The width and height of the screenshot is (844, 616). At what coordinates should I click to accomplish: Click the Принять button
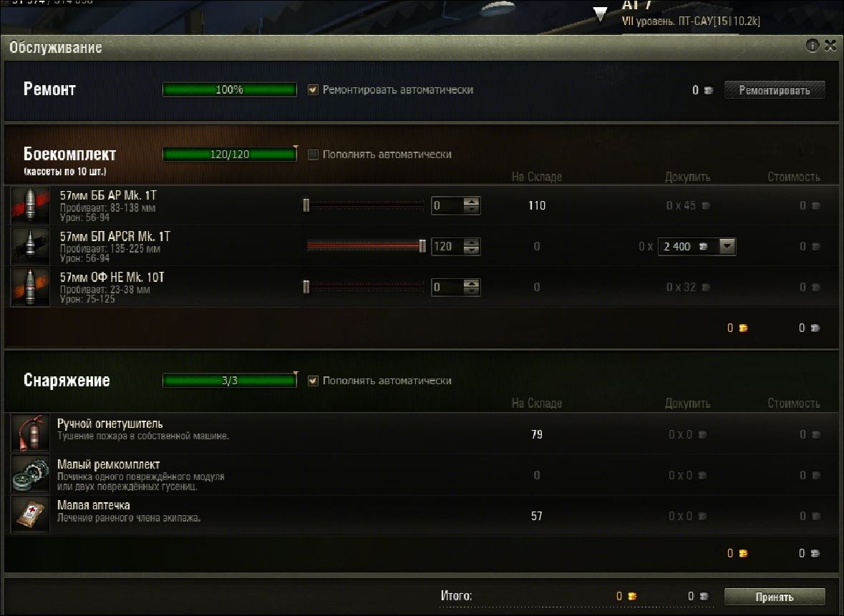click(774, 597)
